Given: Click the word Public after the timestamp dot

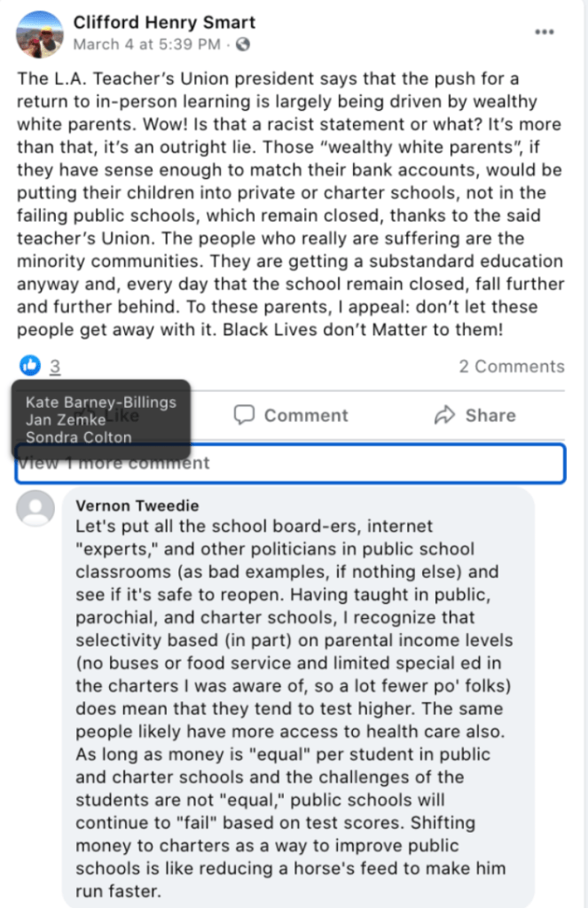Looking at the screenshot, I should pyautogui.click(x=244, y=43).
